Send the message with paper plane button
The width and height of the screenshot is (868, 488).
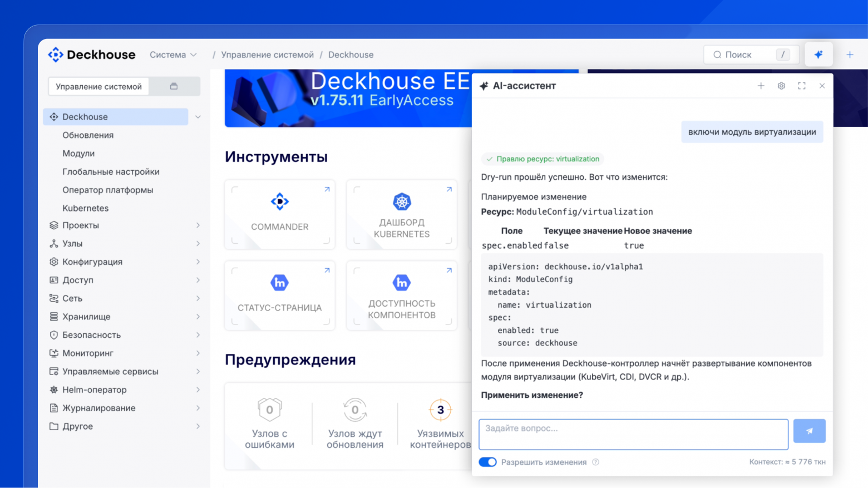tap(809, 431)
